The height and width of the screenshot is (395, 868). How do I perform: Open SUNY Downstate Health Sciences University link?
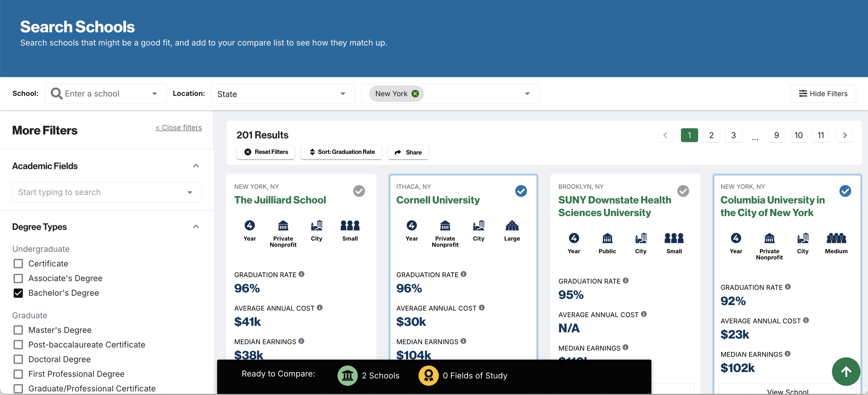click(x=615, y=206)
